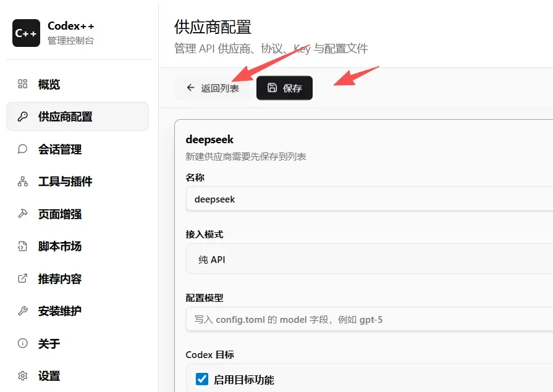
Task: Click the text 新建供应商需要先保存到列表
Action: click(x=246, y=157)
